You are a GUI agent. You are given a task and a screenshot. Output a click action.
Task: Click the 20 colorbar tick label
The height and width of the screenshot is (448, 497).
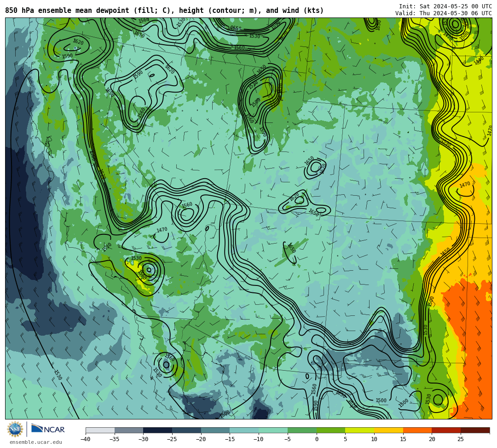point(432,439)
